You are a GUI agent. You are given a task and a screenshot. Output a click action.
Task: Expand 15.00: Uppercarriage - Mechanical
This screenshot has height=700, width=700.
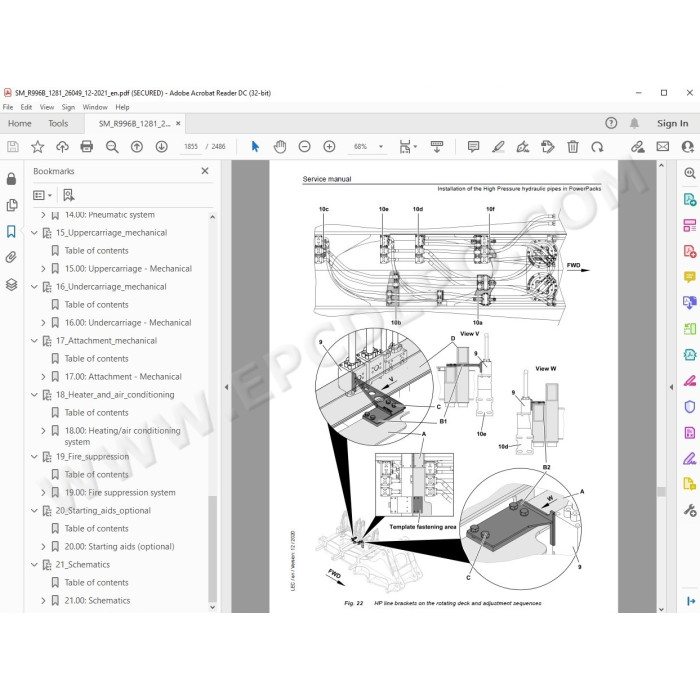43,269
